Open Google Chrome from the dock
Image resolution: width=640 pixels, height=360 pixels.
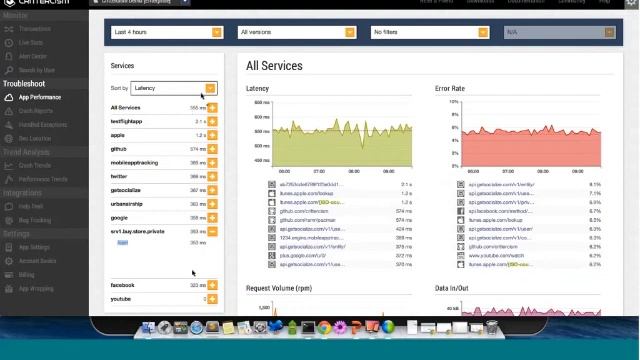[x=324, y=327]
